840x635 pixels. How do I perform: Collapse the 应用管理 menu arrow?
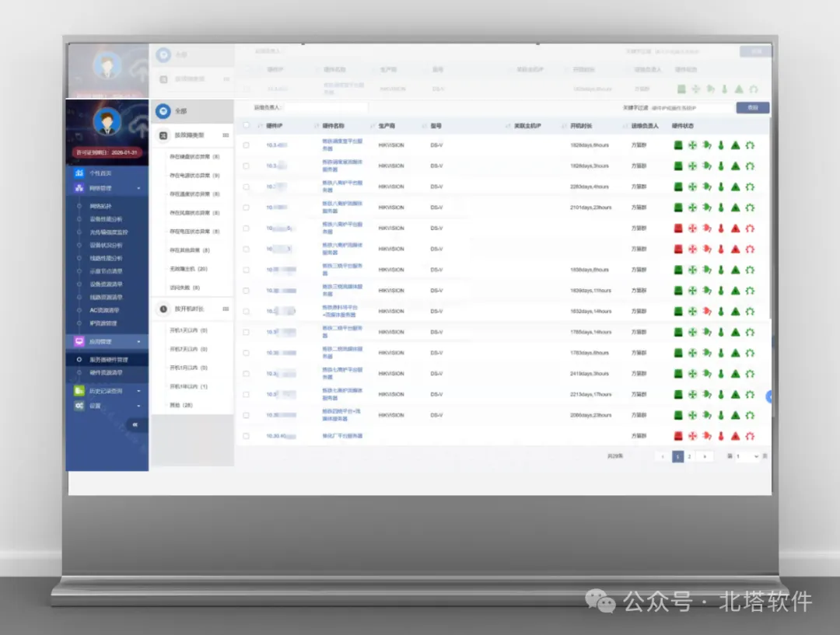tap(138, 341)
